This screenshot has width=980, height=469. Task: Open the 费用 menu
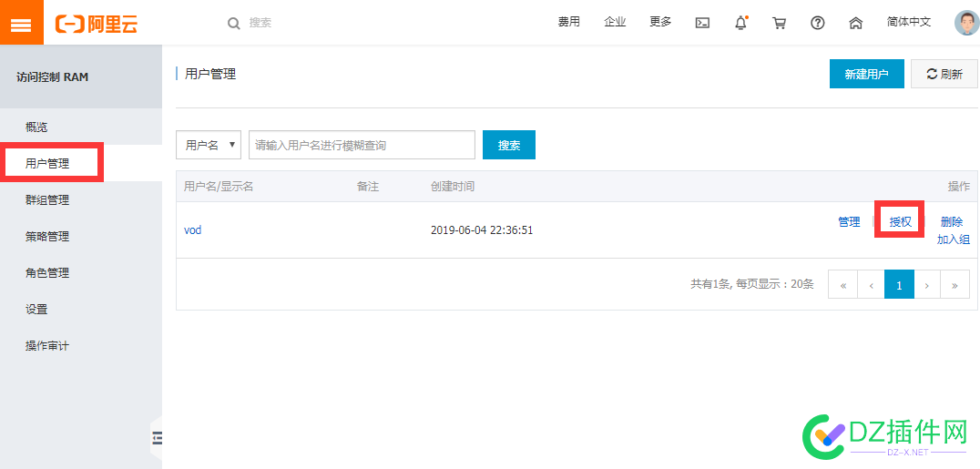tap(568, 22)
